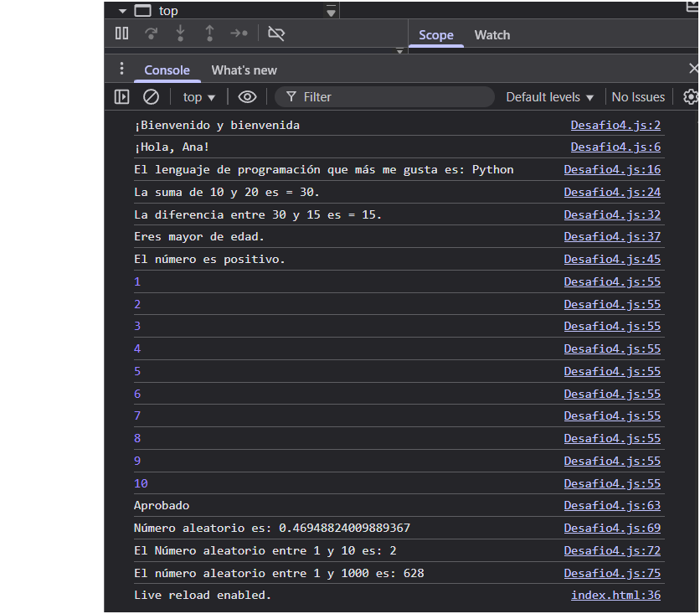This screenshot has width=700, height=614.
Task: Open Desafio4.js:45 source link
Action: 612,260
